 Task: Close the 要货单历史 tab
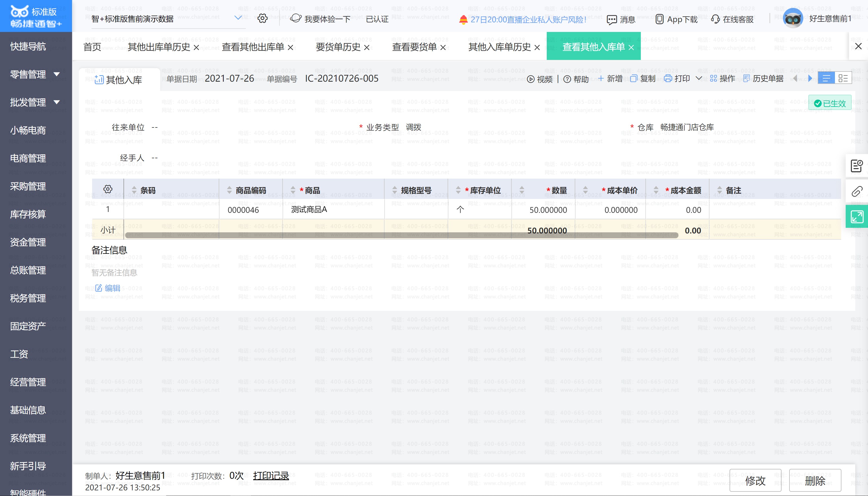[367, 47]
